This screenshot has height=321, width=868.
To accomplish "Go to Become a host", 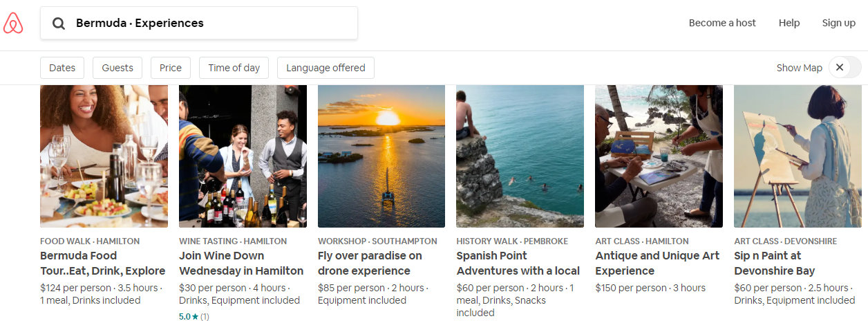I will pyautogui.click(x=722, y=23).
